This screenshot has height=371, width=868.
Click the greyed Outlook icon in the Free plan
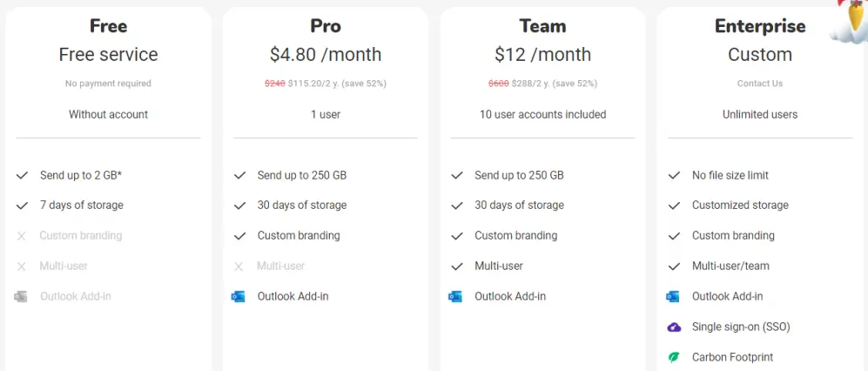pos(21,296)
